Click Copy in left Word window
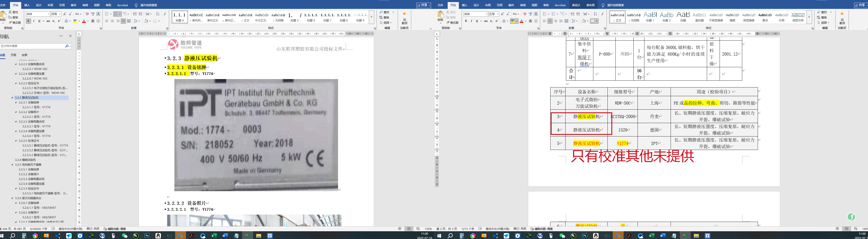 coord(13,18)
